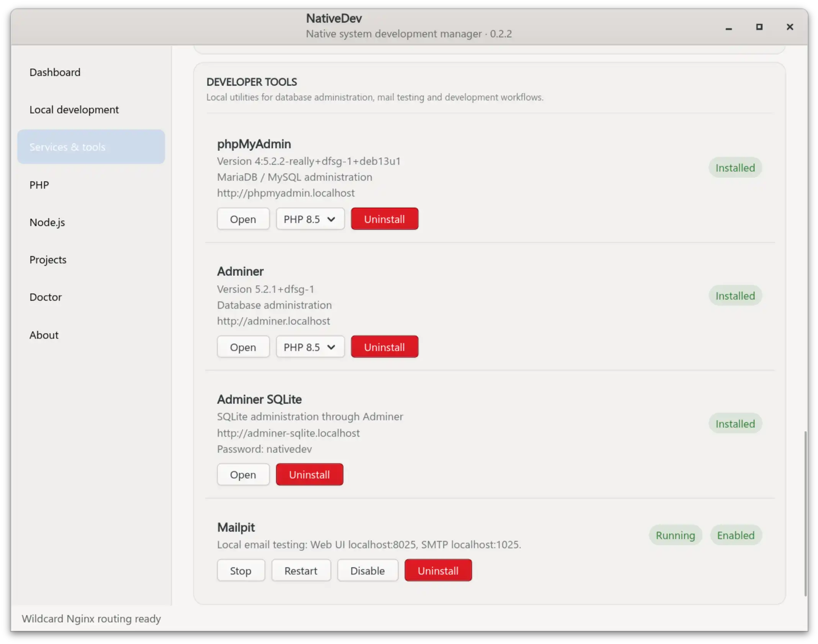This screenshot has width=818, height=644.
Task: Disable Mailpit autostart
Action: point(368,570)
